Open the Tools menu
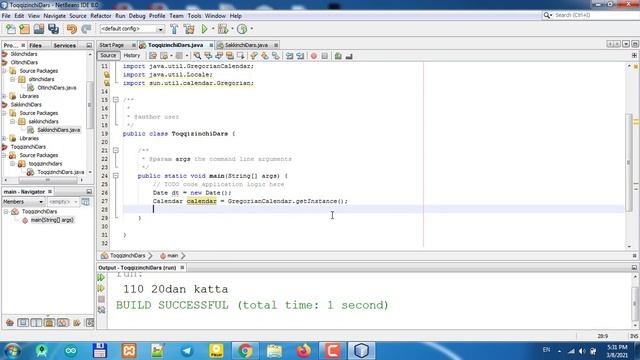The height and width of the screenshot is (360, 640). (x=194, y=16)
